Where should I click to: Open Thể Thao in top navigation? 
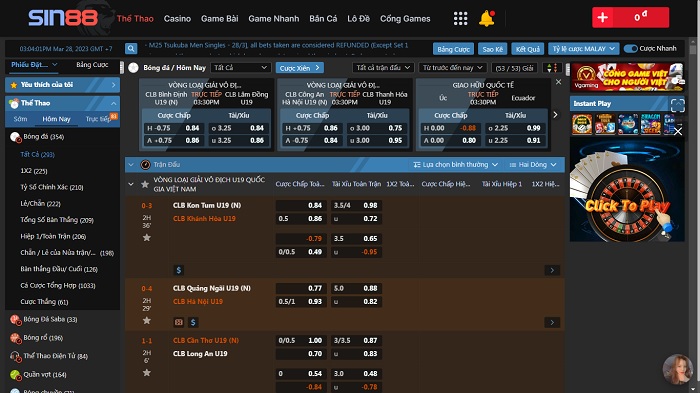coord(135,18)
